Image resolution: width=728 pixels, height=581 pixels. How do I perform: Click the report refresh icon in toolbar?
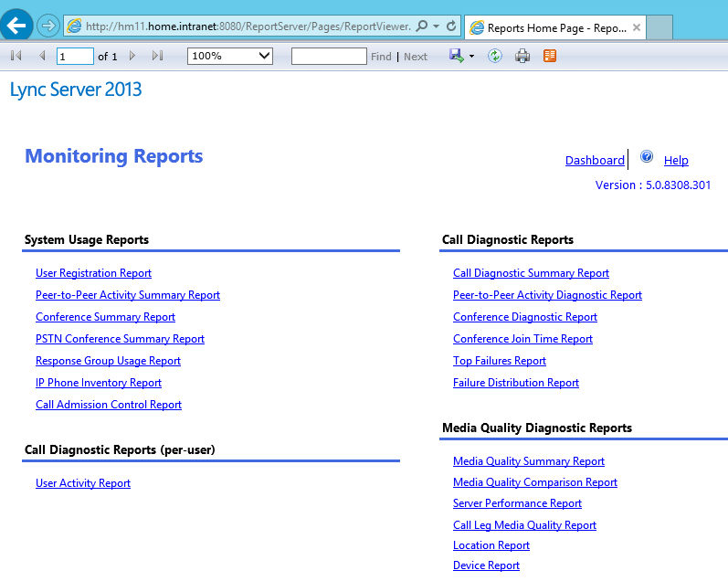[x=494, y=57]
